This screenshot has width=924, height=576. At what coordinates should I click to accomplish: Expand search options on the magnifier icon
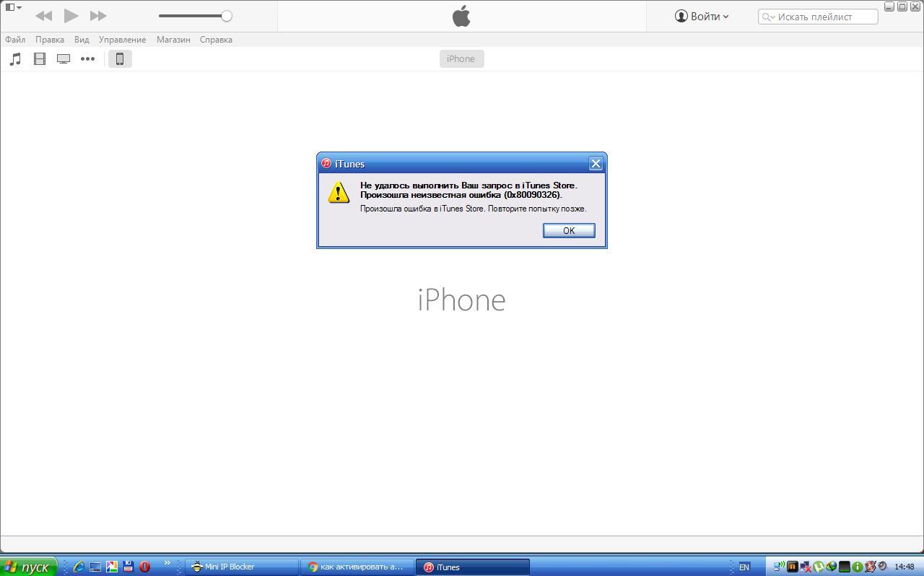point(768,17)
